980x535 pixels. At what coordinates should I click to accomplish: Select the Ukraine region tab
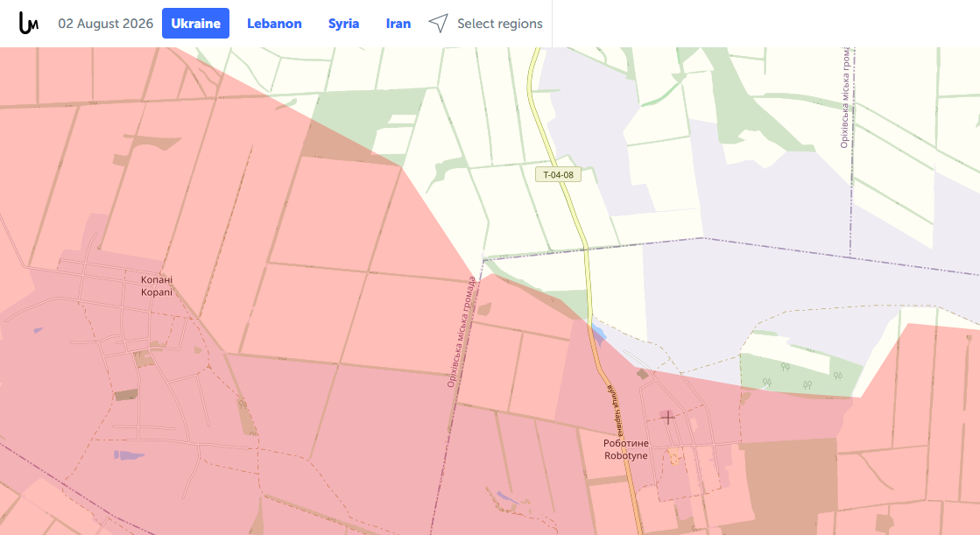click(x=195, y=23)
